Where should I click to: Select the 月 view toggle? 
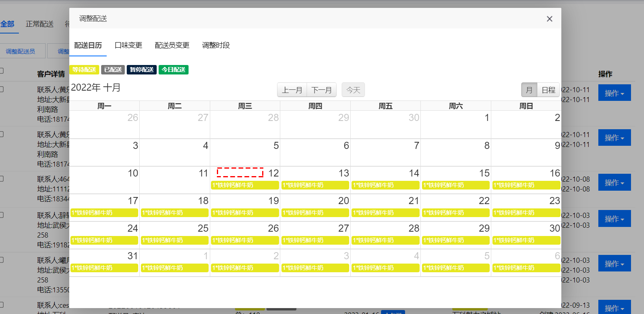tap(529, 90)
